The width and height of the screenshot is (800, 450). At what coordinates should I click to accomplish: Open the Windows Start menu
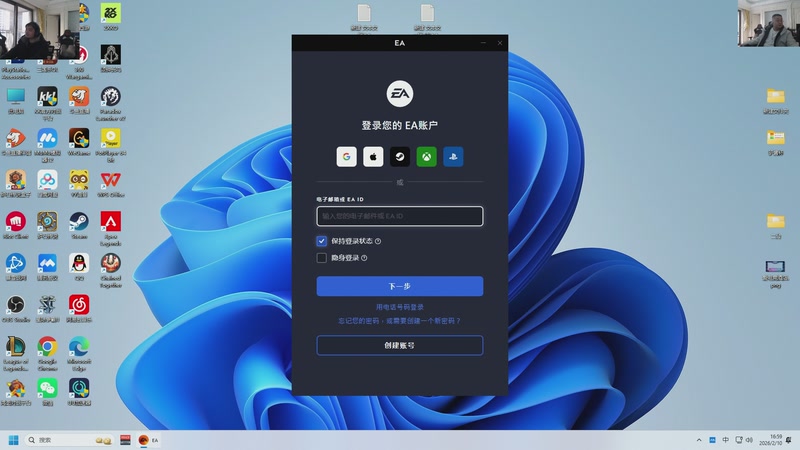click(x=14, y=440)
